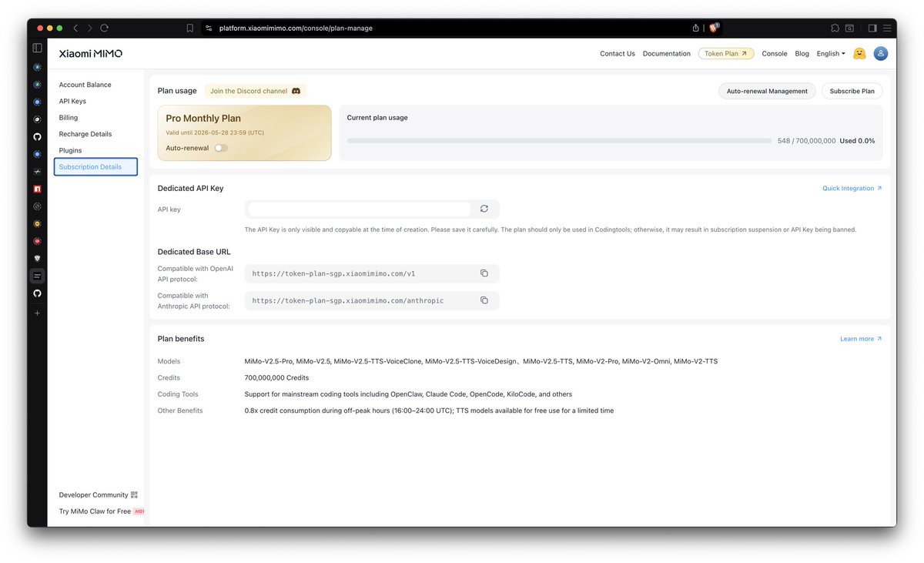Open Brave Shields lion icon
Image resolution: width=924 pixels, height=563 pixels.
715,28
